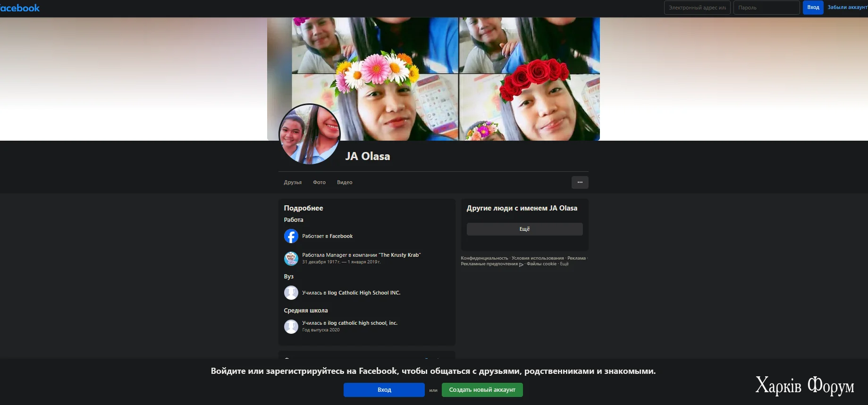This screenshot has height=405, width=868.
Task: Switch to the Видео tab
Action: pyautogui.click(x=345, y=182)
